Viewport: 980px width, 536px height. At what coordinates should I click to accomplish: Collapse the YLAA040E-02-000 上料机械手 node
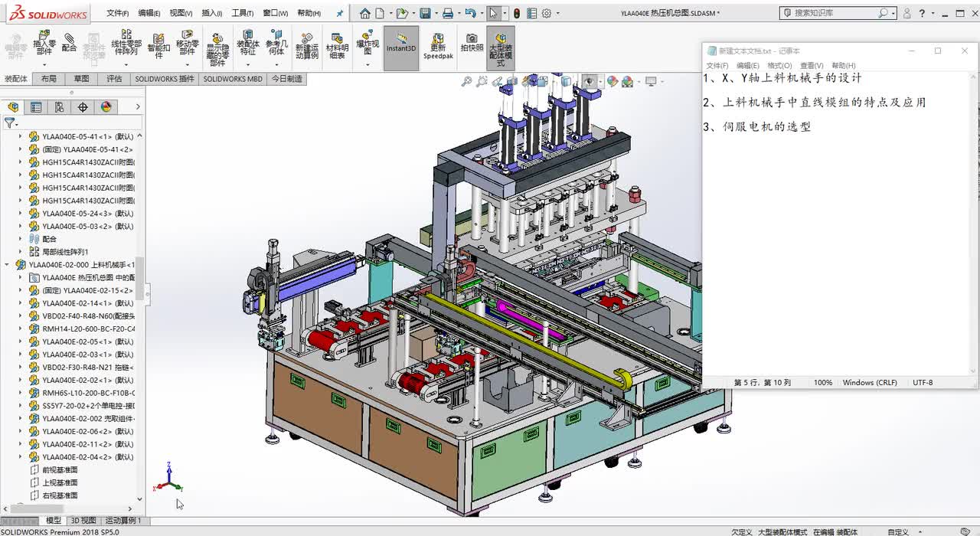7,265
